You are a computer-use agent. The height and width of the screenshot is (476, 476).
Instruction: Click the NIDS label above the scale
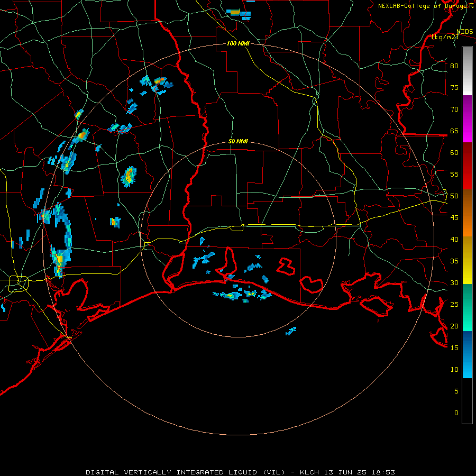pyautogui.click(x=464, y=32)
